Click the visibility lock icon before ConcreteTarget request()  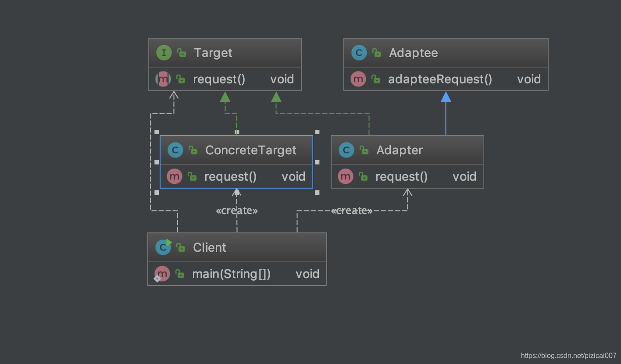click(192, 177)
